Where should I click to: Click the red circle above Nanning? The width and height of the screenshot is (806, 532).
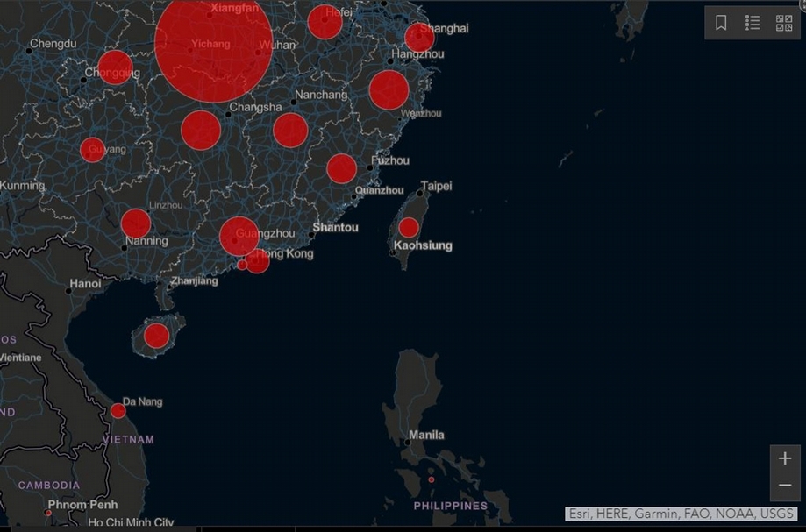point(136,223)
